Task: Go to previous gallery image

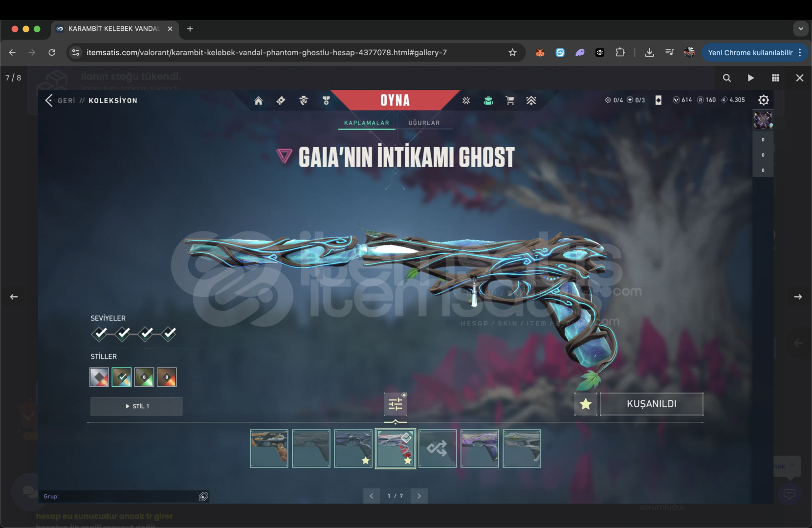Action: [x=14, y=297]
